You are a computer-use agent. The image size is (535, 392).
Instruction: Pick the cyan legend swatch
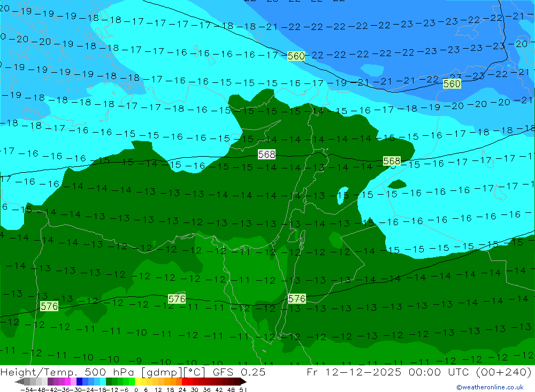tap(103, 382)
